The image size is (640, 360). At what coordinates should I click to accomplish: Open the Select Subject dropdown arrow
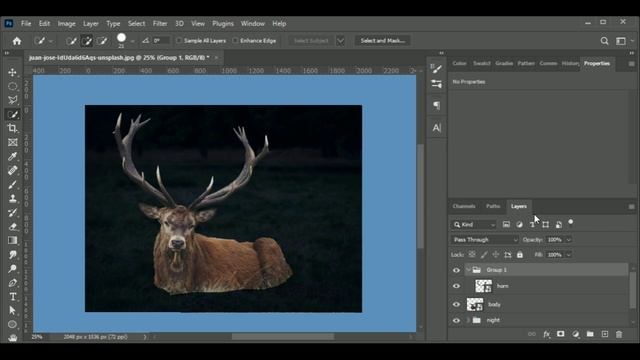(340, 41)
